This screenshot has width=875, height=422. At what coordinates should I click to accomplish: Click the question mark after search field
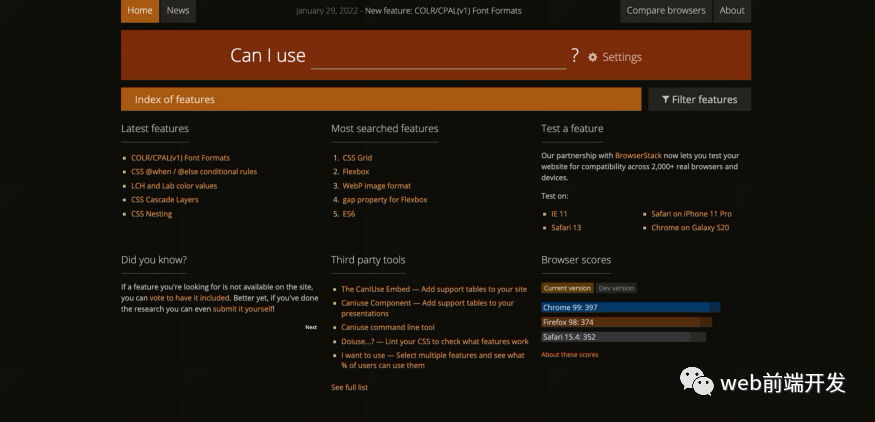(x=575, y=55)
